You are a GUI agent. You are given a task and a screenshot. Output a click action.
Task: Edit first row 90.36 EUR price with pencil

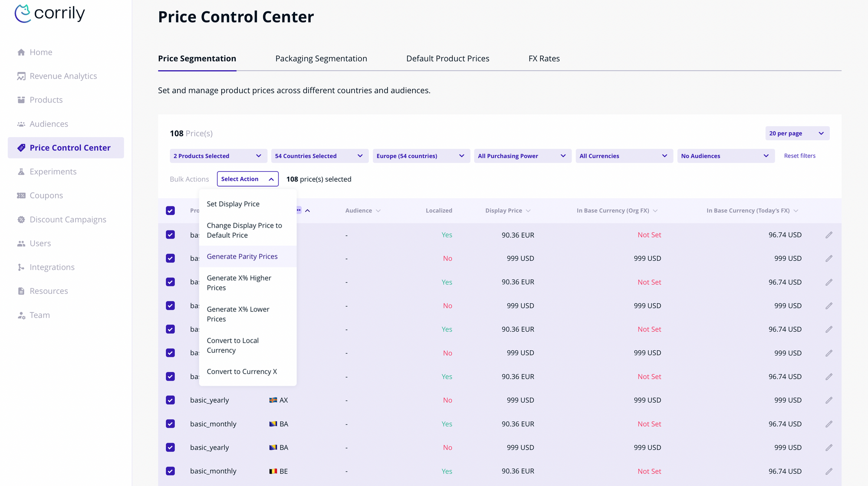pyautogui.click(x=829, y=235)
